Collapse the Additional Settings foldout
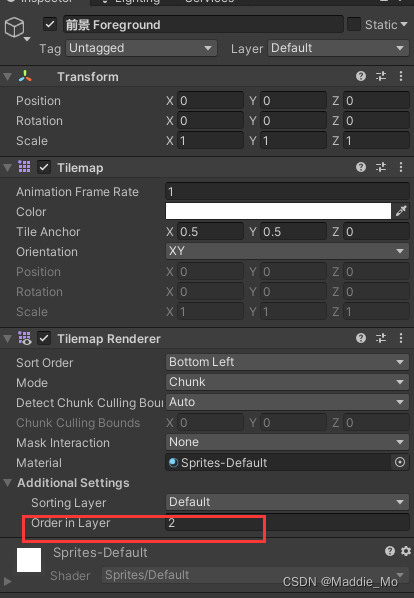This screenshot has height=598, width=414. click(x=7, y=483)
